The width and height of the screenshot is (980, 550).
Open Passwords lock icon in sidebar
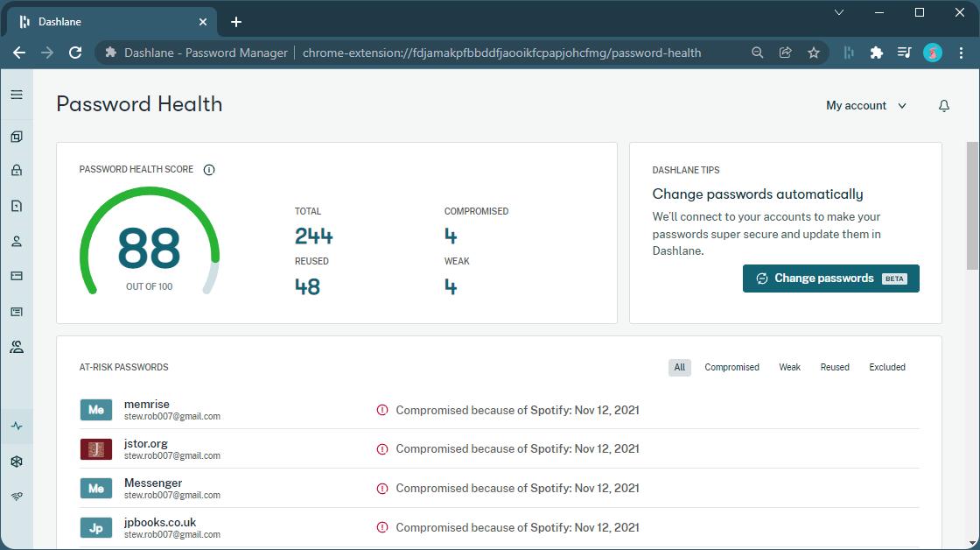pos(17,170)
